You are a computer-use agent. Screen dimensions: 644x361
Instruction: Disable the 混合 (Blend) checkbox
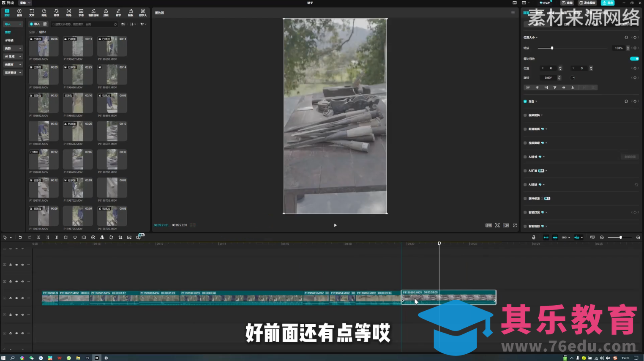coord(524,101)
